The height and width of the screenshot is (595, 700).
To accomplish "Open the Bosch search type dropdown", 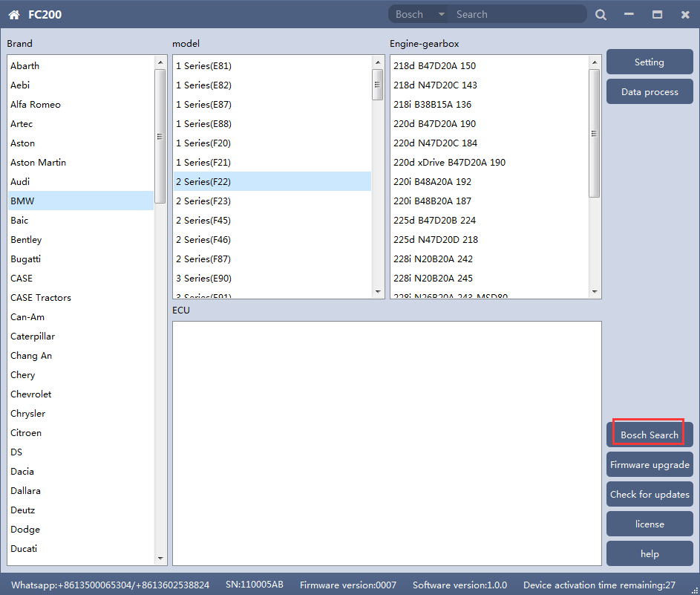I will click(419, 14).
